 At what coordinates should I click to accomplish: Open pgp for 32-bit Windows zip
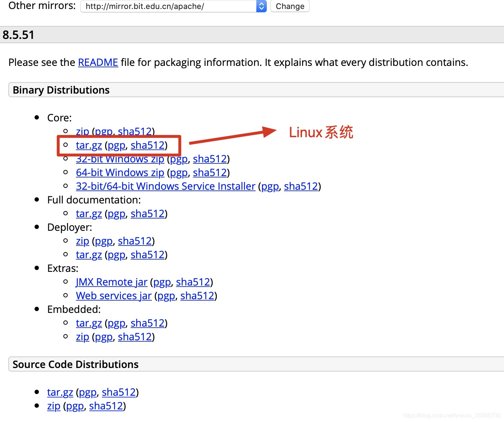pos(179,159)
